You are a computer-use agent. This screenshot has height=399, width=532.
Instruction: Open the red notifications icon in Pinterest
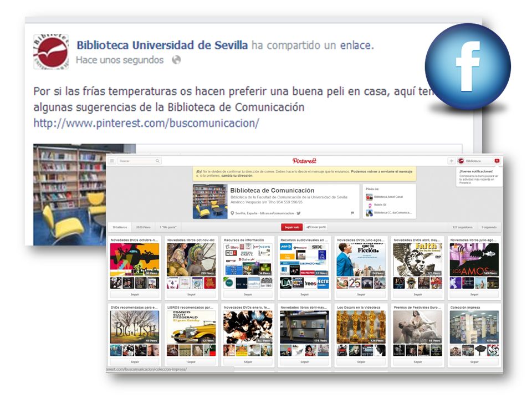(x=497, y=161)
